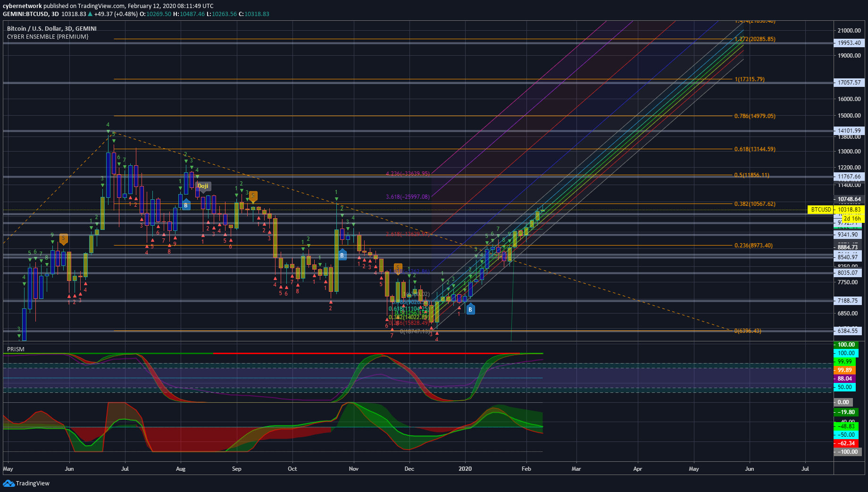Click the cyan 50.00 PRISM value label

tap(845, 387)
